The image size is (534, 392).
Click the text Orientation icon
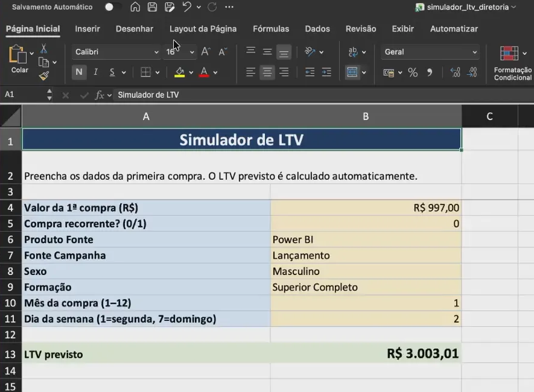pos(310,52)
